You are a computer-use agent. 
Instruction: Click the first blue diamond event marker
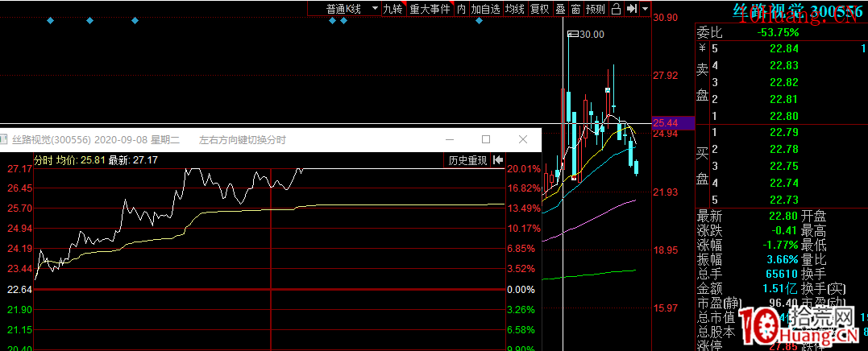[x=51, y=20]
